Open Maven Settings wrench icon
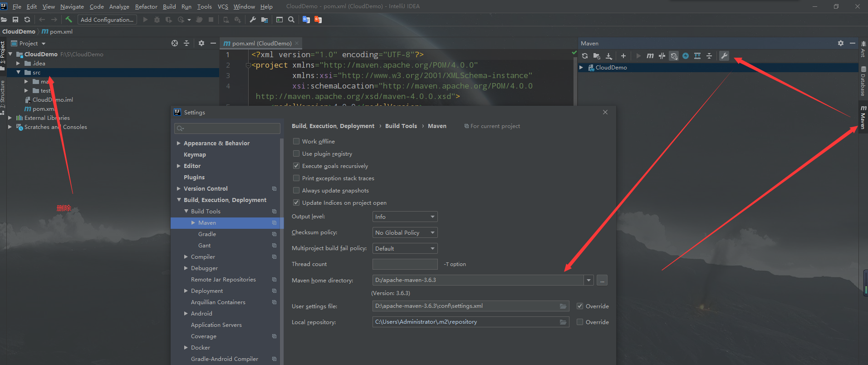 pos(724,56)
